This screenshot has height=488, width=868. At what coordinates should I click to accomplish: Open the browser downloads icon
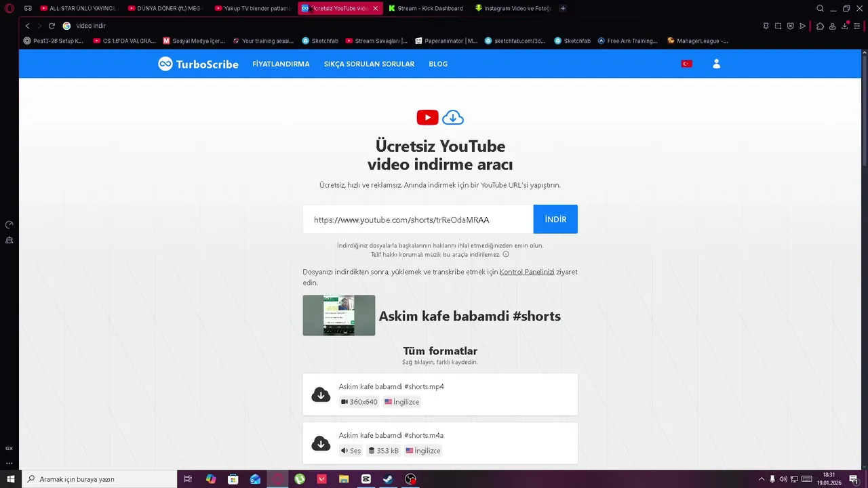point(845,26)
